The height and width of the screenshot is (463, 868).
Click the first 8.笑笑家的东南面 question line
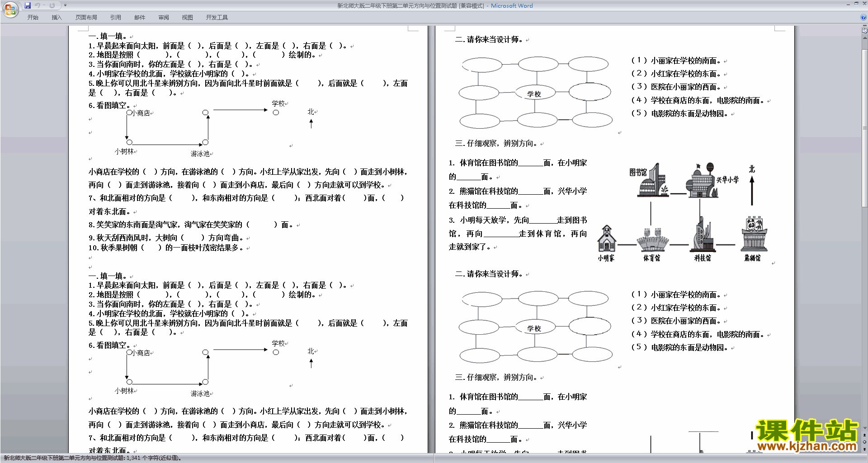pyautogui.click(x=191, y=224)
